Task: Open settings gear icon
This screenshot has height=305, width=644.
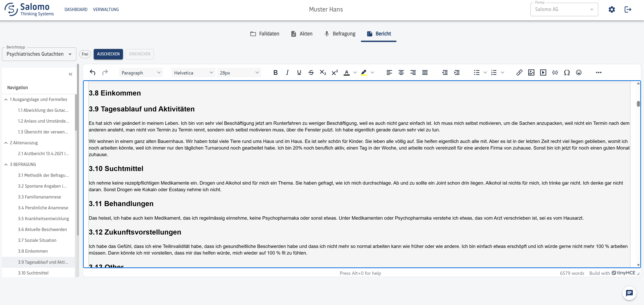Action: tap(611, 9)
